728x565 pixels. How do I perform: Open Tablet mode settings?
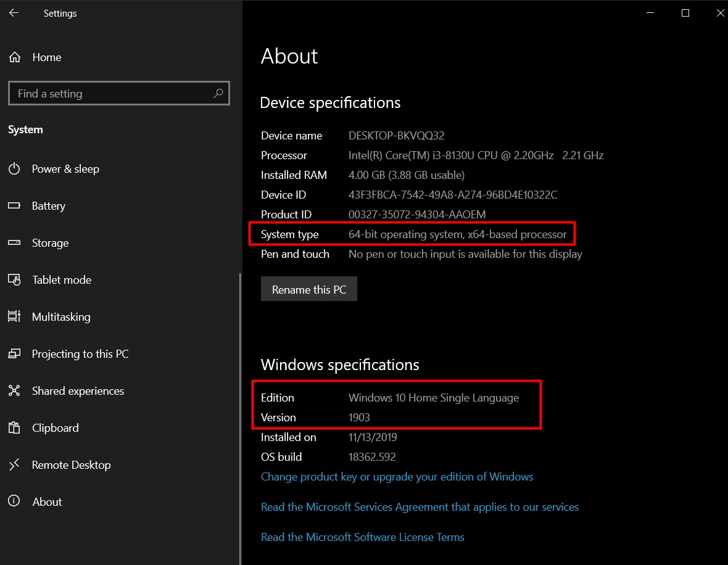coord(62,280)
